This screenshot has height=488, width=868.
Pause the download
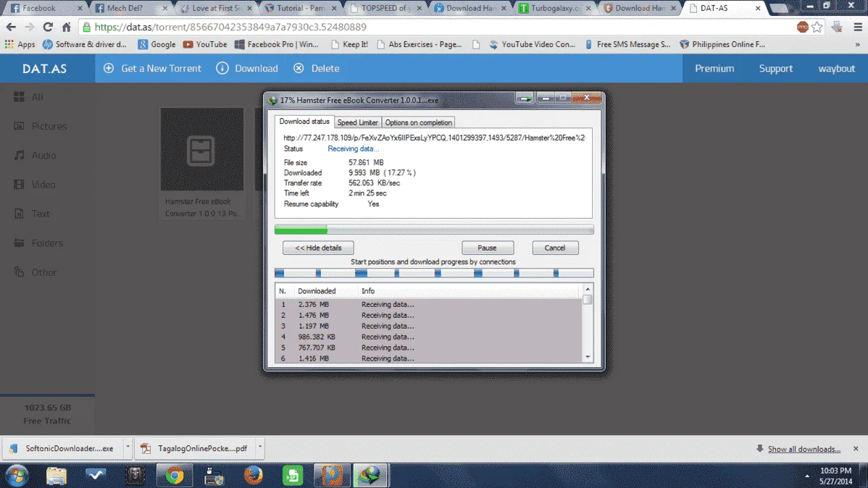(487, 248)
